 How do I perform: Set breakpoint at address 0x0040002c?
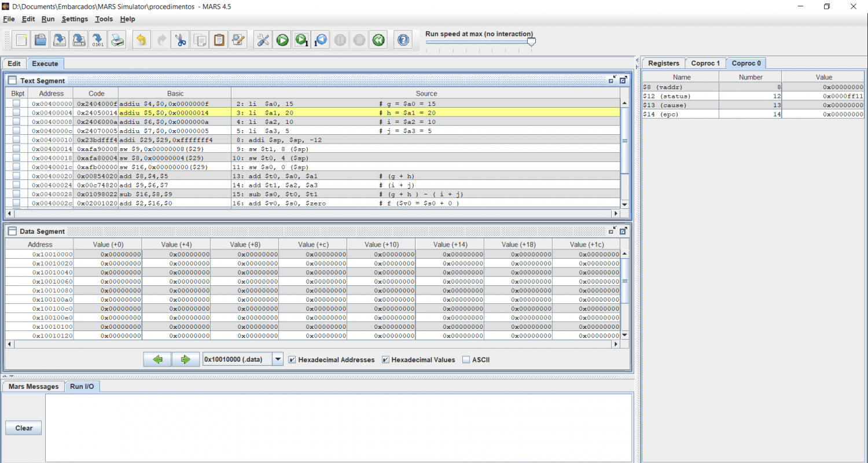(x=16, y=203)
